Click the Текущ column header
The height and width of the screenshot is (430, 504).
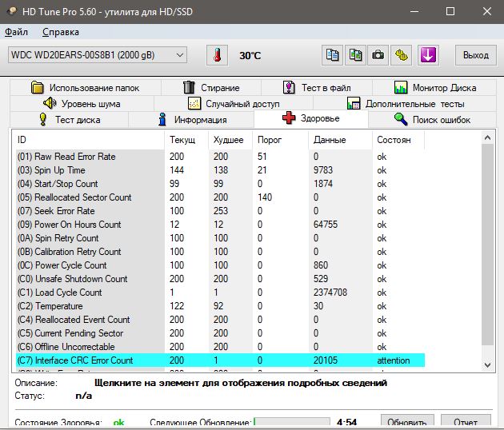pyautogui.click(x=186, y=140)
